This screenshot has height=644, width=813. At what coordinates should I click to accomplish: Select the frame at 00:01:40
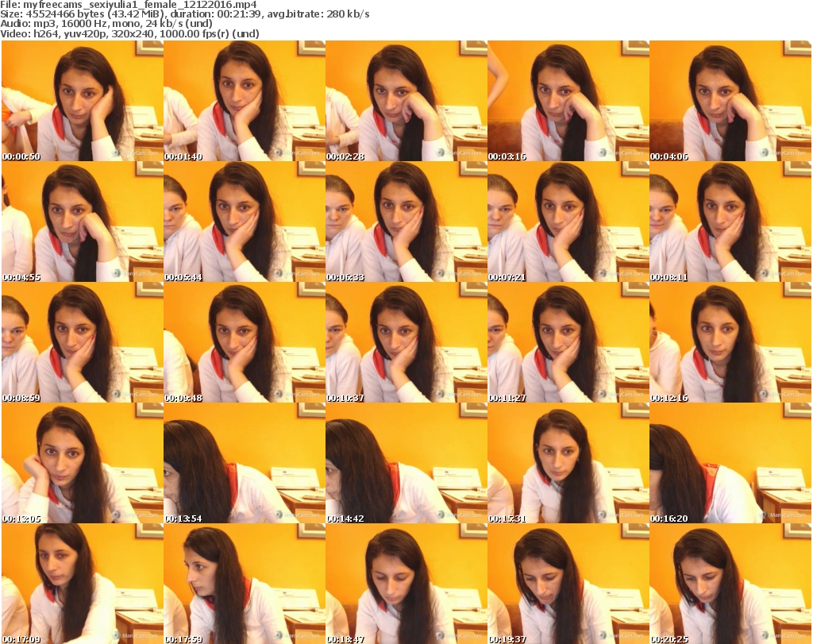click(x=245, y=101)
